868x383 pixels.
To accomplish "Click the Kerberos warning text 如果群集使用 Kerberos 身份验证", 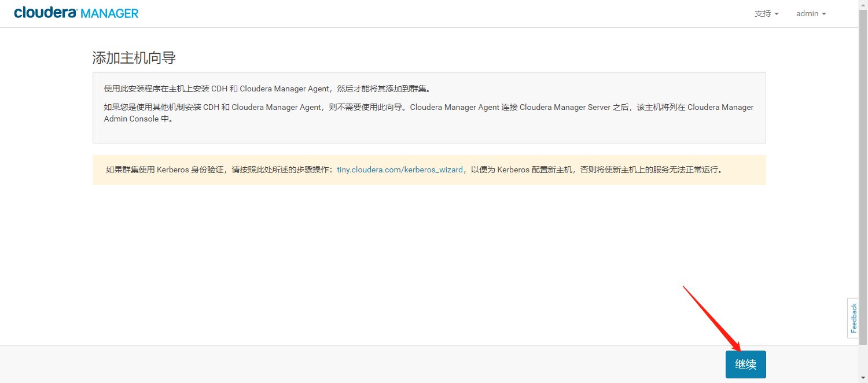I will pos(415,170).
